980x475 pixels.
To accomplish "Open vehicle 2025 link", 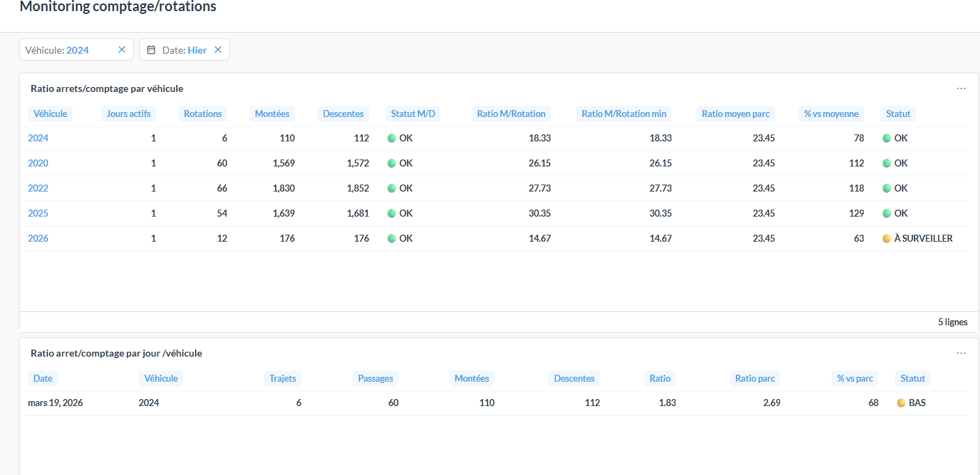I will (x=38, y=213).
